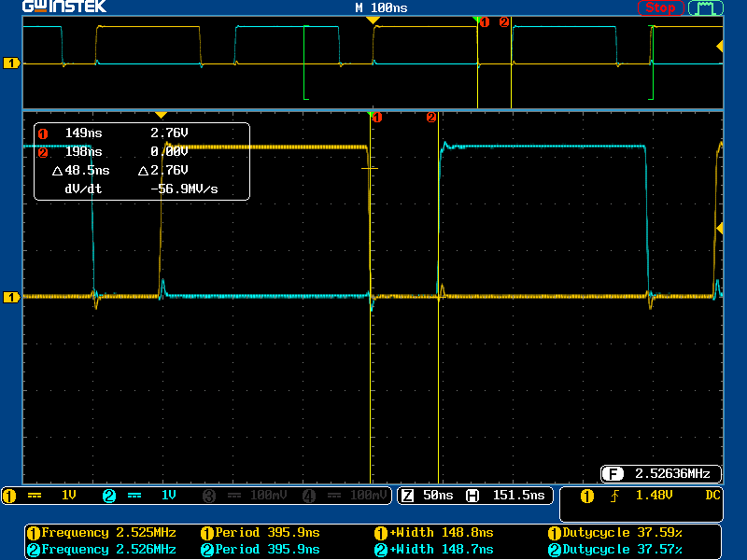Click the trigger position arrow in overview strip
The width and height of the screenshot is (747, 560).
tap(373, 20)
